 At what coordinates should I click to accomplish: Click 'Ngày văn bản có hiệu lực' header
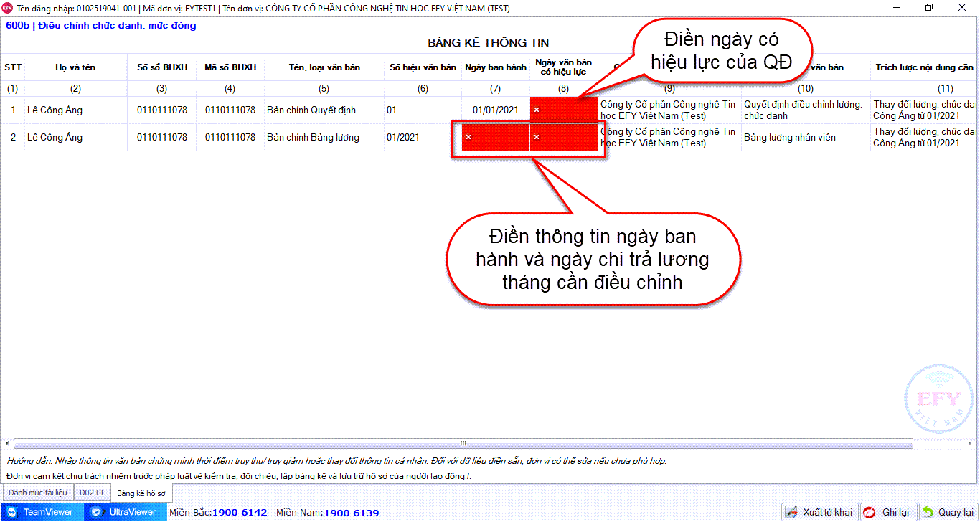tap(564, 67)
